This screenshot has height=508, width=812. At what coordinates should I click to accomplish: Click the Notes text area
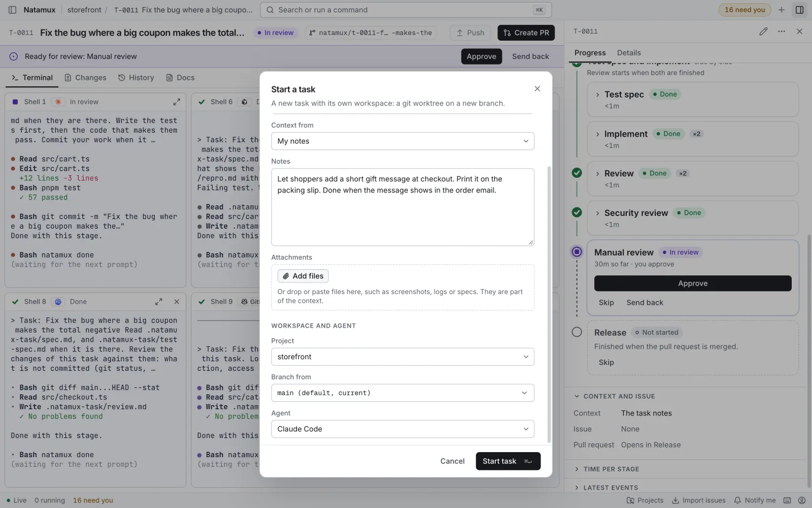(402, 207)
